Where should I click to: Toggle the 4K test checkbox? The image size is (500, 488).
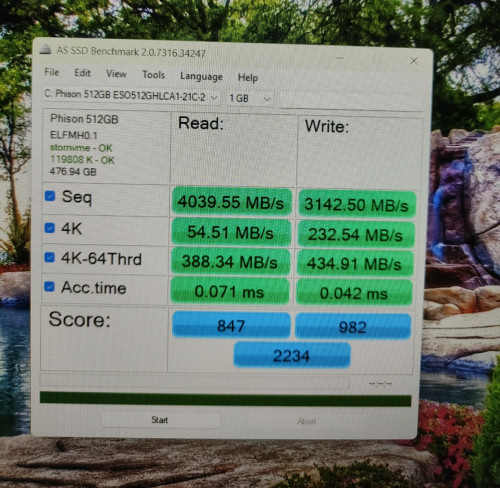(x=50, y=228)
